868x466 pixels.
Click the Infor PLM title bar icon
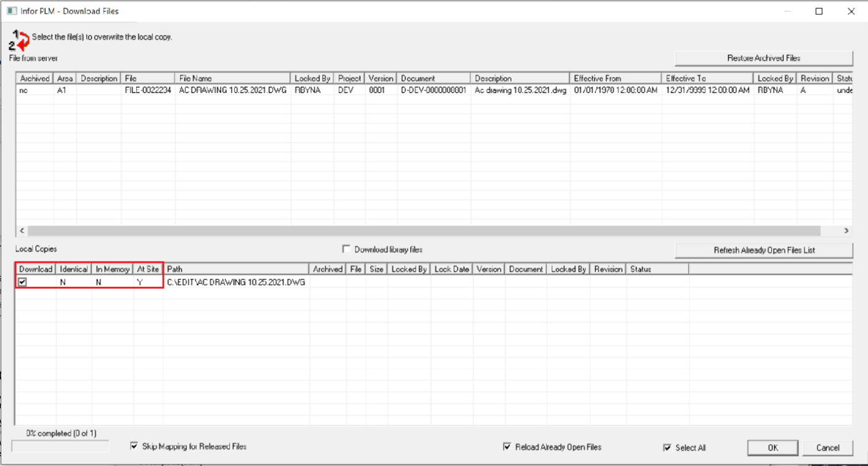[11, 11]
